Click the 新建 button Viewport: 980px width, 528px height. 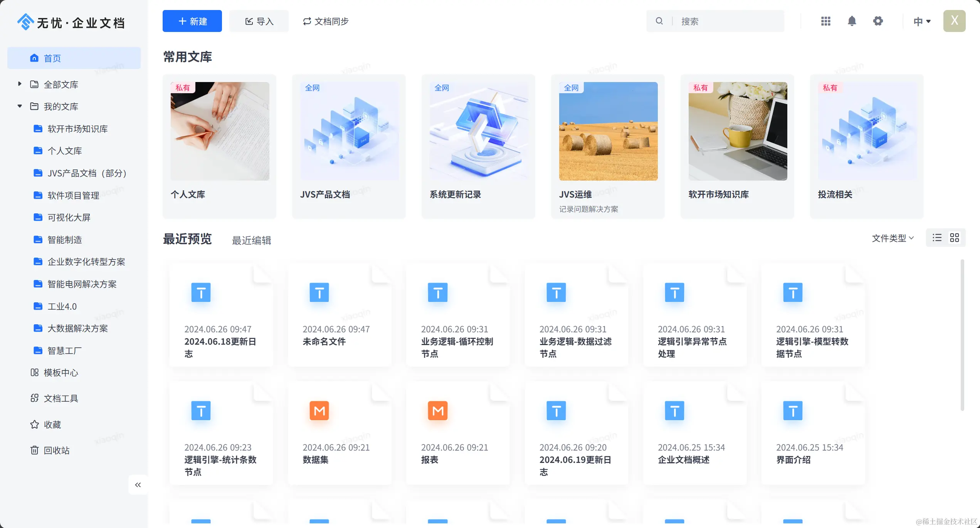pos(192,21)
